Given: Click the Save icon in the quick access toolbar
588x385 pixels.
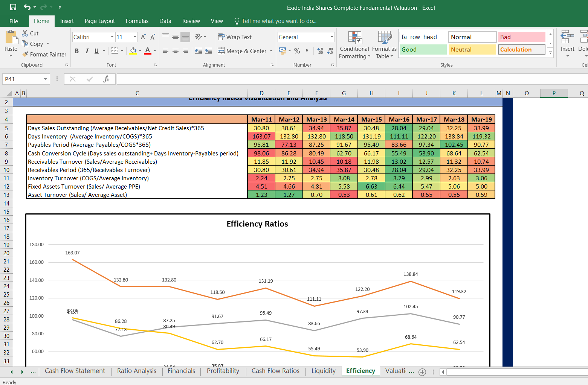Looking at the screenshot, I should 13,7.
